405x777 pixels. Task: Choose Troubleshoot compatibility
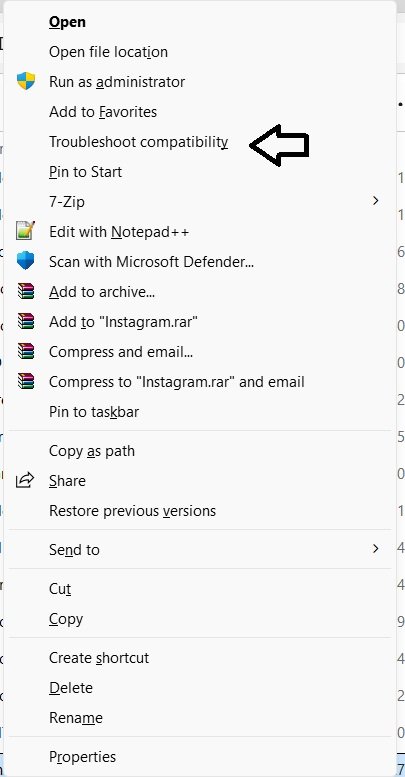pos(139,142)
